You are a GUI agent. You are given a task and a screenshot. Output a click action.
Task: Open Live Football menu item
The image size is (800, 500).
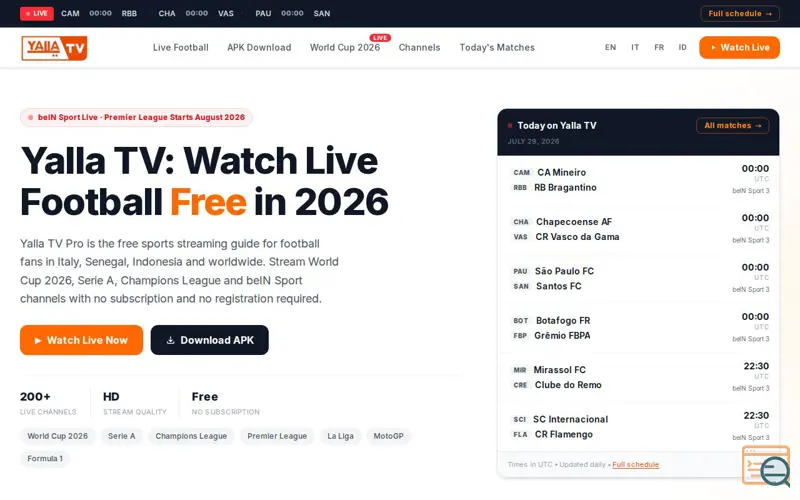coord(181,47)
